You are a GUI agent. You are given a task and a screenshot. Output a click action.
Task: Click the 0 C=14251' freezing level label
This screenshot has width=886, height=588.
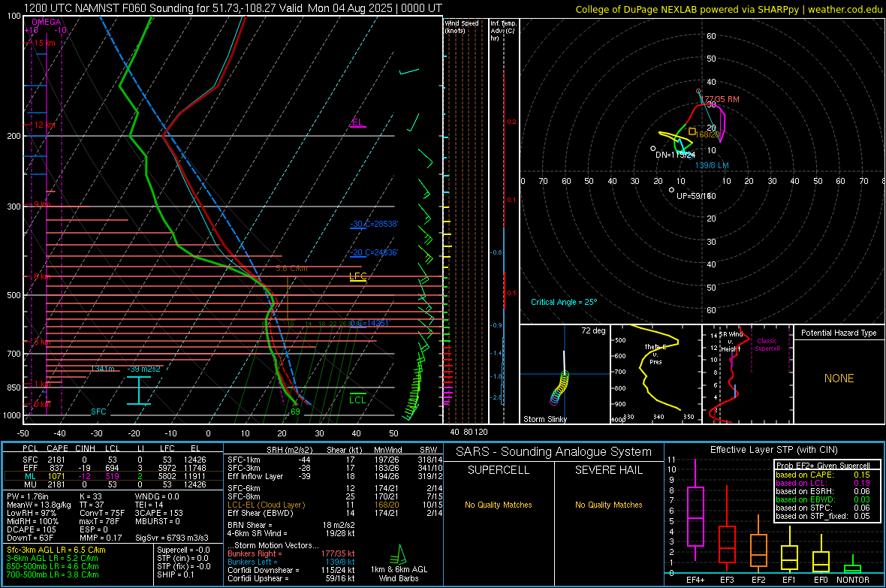pyautogui.click(x=370, y=323)
